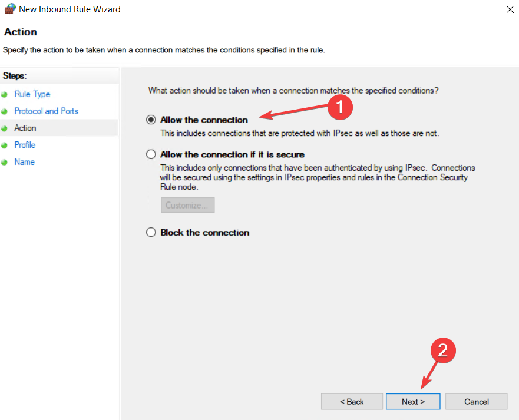The width and height of the screenshot is (519, 420).
Task: Click the green bullet beside Name step
Action: [x=5, y=163]
